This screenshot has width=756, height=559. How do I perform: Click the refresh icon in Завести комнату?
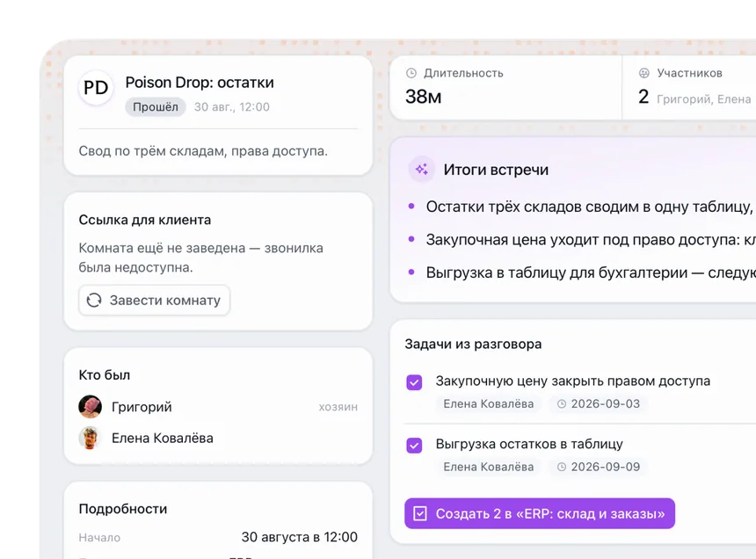click(x=94, y=301)
